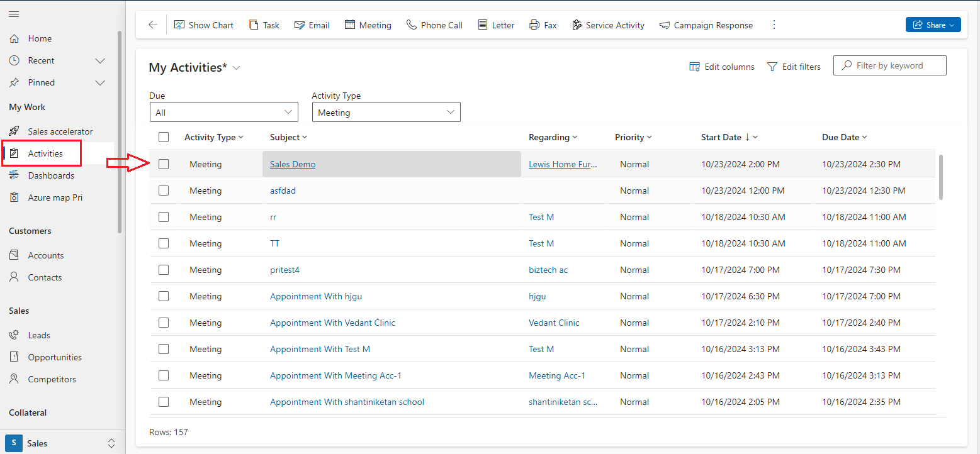Select the TT row checkbox

pyautogui.click(x=164, y=243)
